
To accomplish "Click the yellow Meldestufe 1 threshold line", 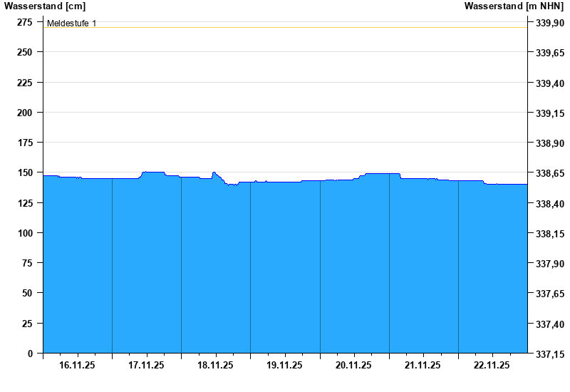I will click(x=285, y=28).
